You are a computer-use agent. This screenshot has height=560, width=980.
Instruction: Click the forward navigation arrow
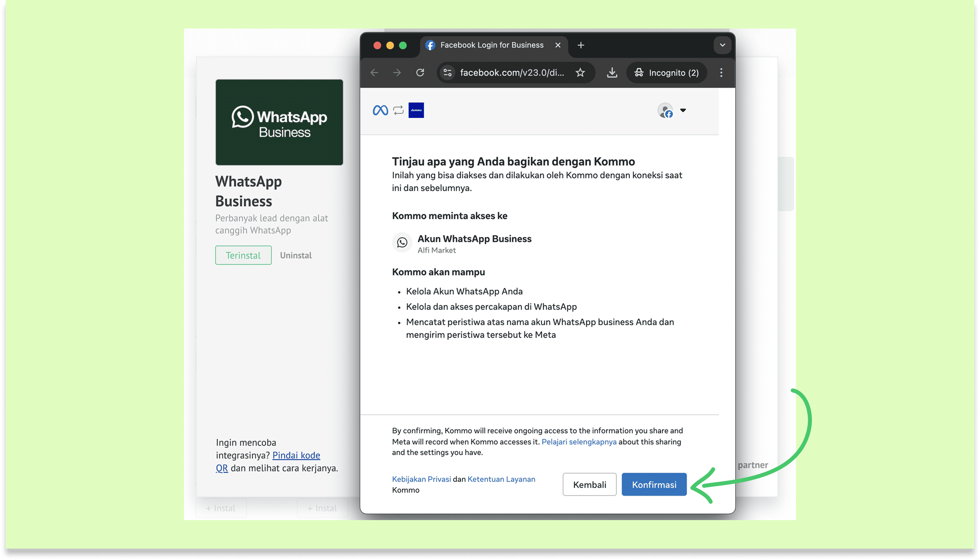tap(397, 73)
